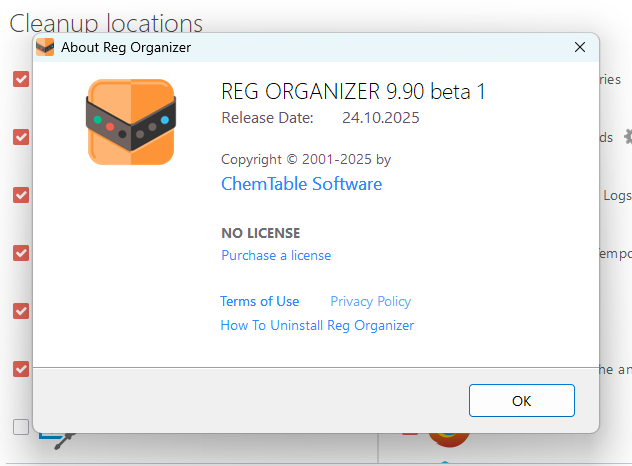
Task: Uncheck the third red checkbox in left column
Action: click(x=21, y=195)
